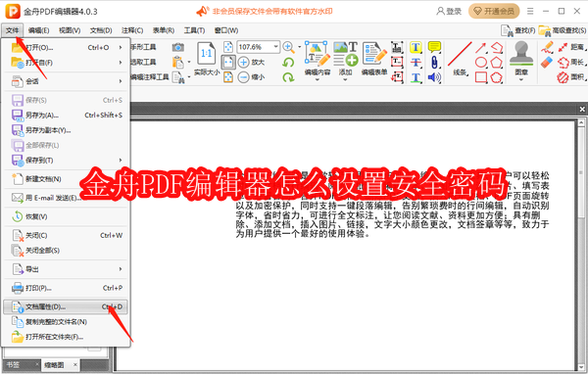Screen dimensions: 588x374
Task: Open the 编辑表单 edit form tool
Action: pos(374,59)
